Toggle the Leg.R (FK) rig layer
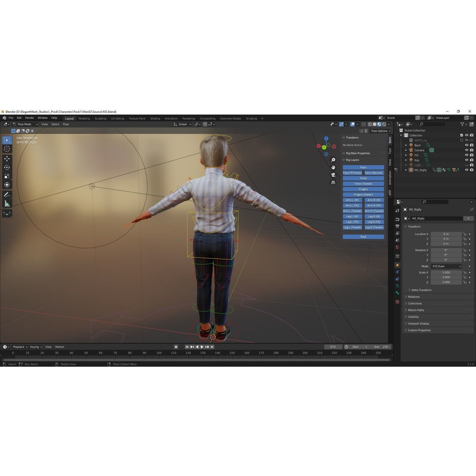The width and height of the screenshot is (476, 476). (x=374, y=222)
